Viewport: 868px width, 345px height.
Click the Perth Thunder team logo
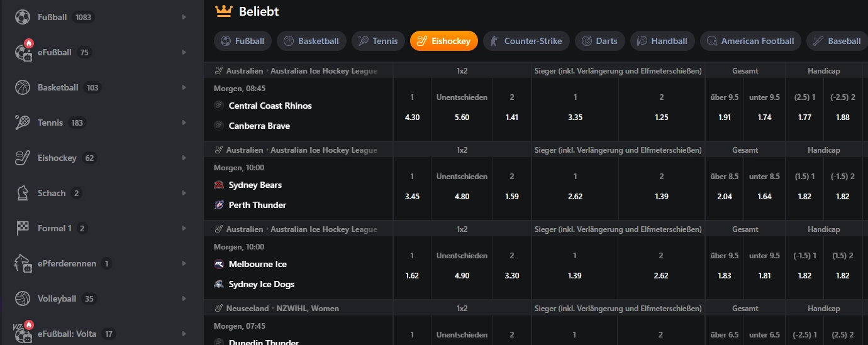219,205
